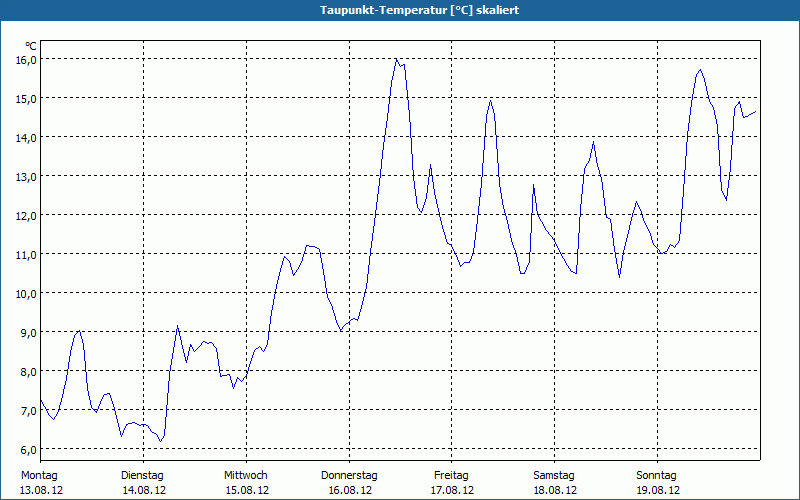
Task: Click the '15,0' y-axis label
Action: pyautogui.click(x=27, y=98)
